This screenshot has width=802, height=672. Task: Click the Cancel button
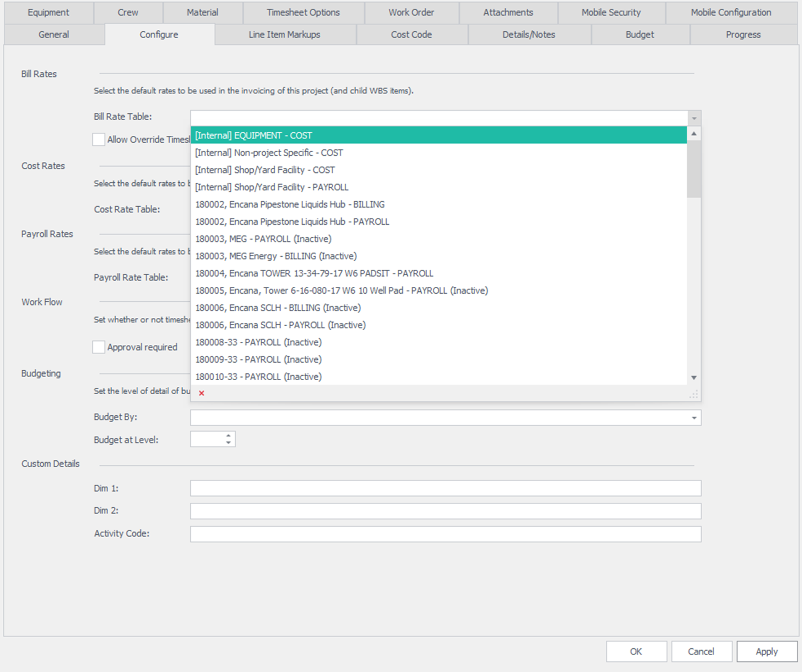tap(701, 651)
